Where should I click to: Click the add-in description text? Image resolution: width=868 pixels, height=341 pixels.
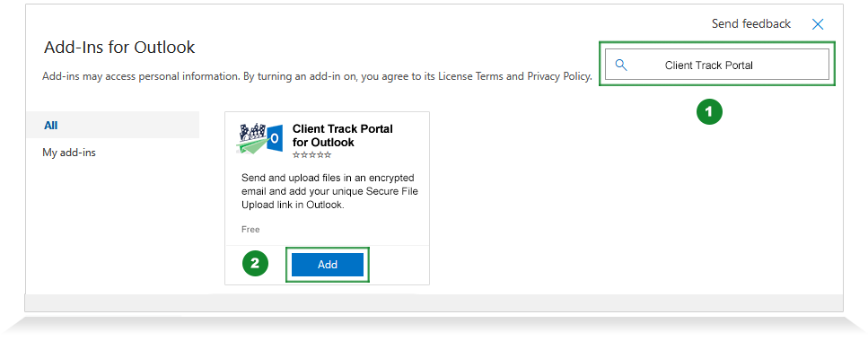329,191
